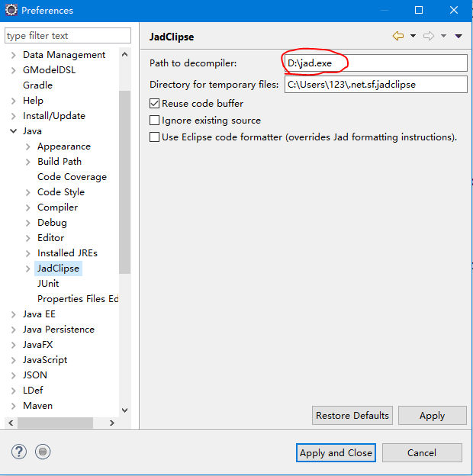Expand the Installed JREs node
Viewport: 473px width, 476px height.
pos(28,253)
